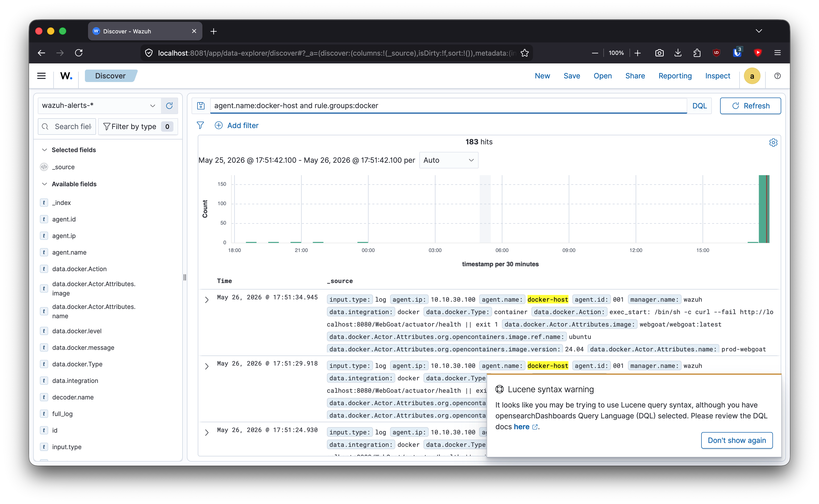819x504 pixels.
Task: Select the data.integration field
Action: [x=75, y=380]
